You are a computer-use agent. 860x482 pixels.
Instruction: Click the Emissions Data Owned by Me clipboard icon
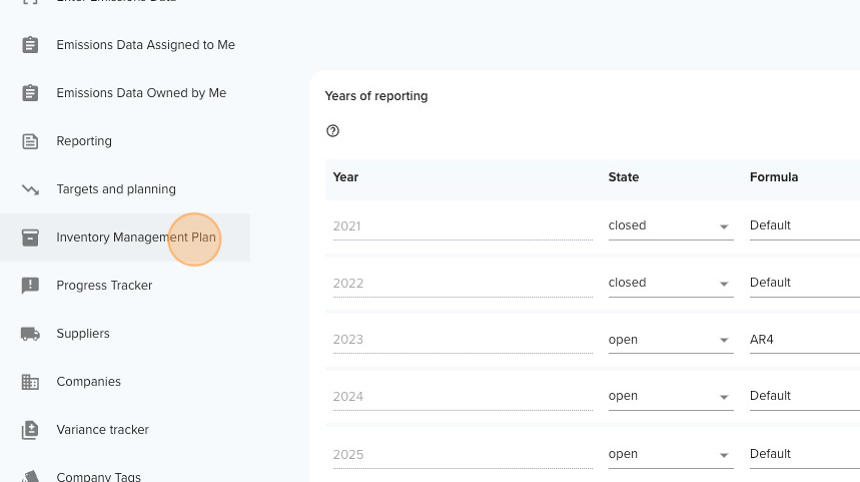(30, 93)
